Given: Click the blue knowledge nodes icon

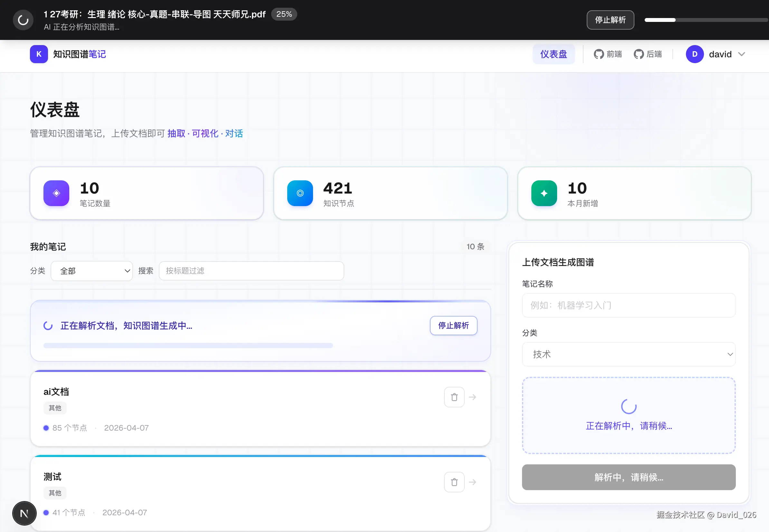Looking at the screenshot, I should 300,193.
